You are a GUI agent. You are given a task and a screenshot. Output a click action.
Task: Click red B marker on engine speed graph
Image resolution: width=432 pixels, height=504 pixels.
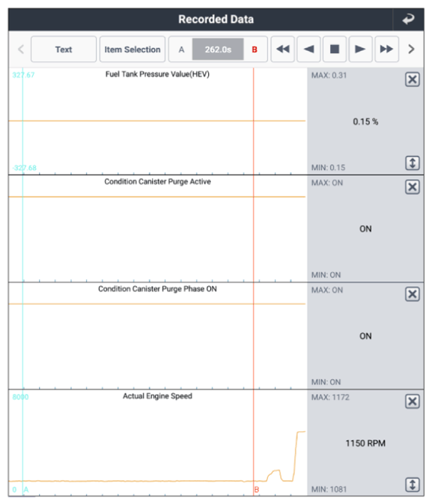point(257,490)
